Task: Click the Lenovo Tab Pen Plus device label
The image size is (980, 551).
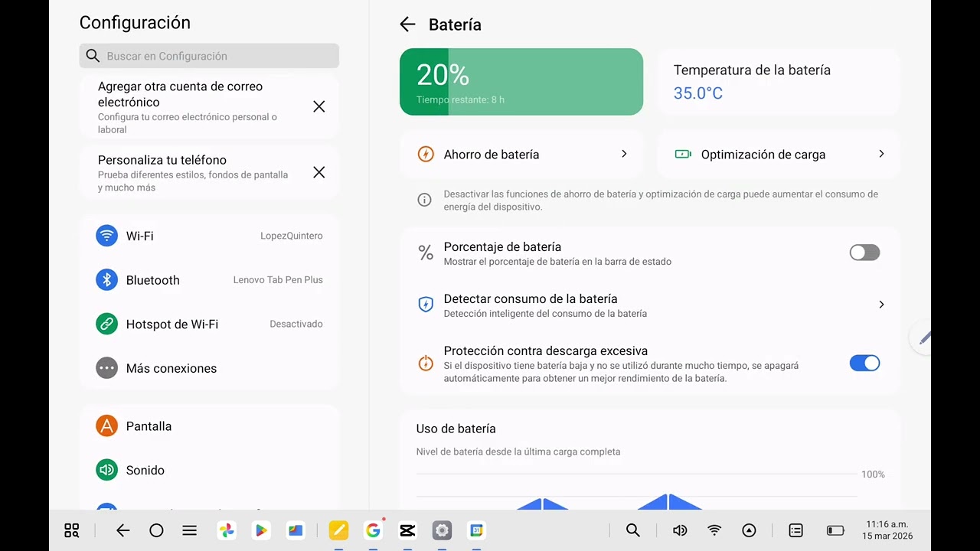Action: [278, 280]
